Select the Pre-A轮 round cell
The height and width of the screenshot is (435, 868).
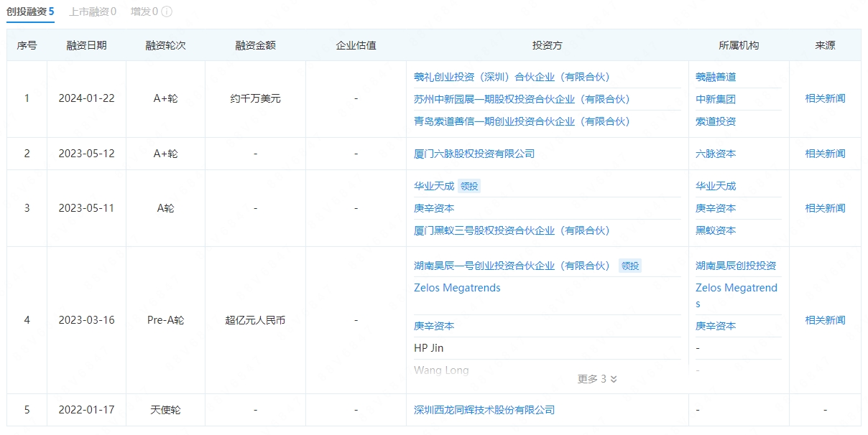[x=165, y=320]
